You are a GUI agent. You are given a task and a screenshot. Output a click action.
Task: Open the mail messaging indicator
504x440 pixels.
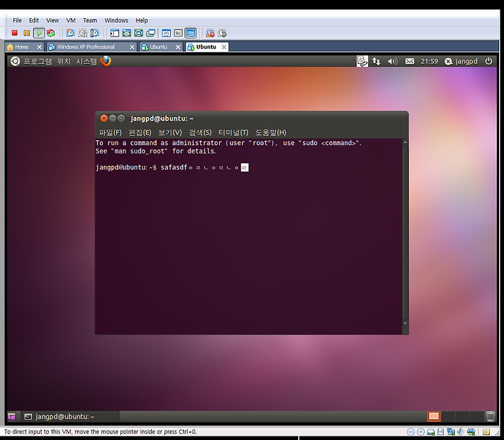point(409,61)
